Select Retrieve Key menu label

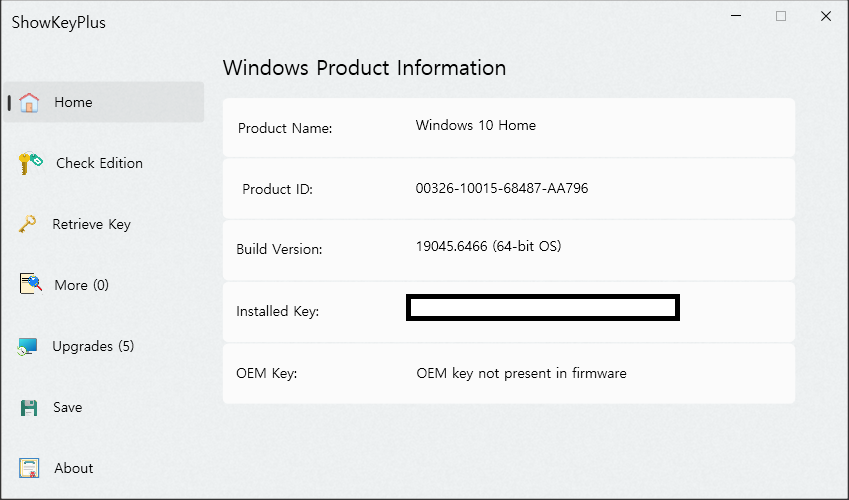tap(92, 224)
